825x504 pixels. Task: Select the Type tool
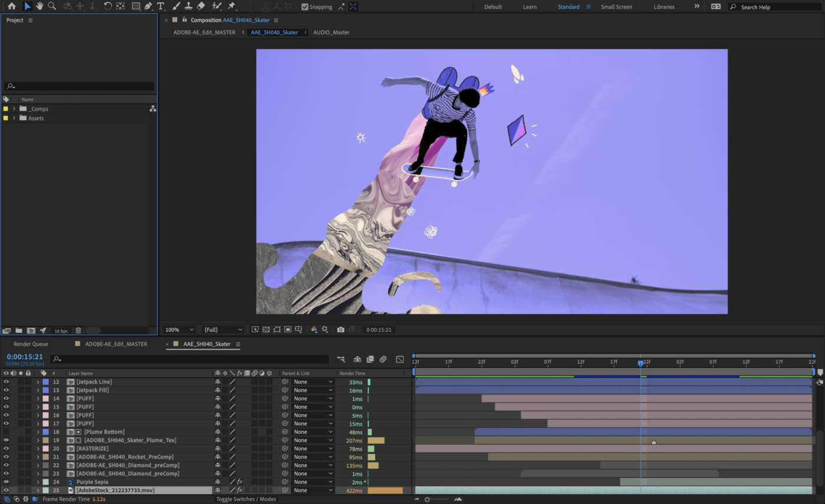pyautogui.click(x=160, y=6)
